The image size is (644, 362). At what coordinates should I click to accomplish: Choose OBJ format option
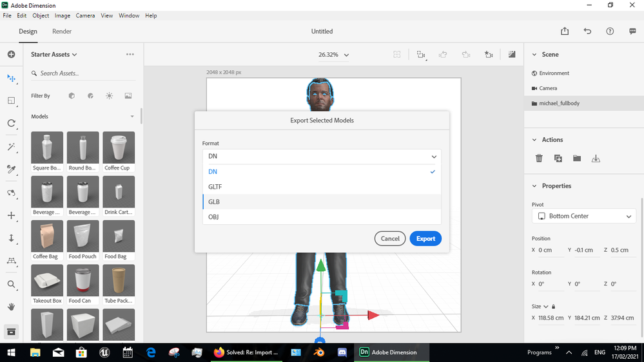pyautogui.click(x=322, y=216)
